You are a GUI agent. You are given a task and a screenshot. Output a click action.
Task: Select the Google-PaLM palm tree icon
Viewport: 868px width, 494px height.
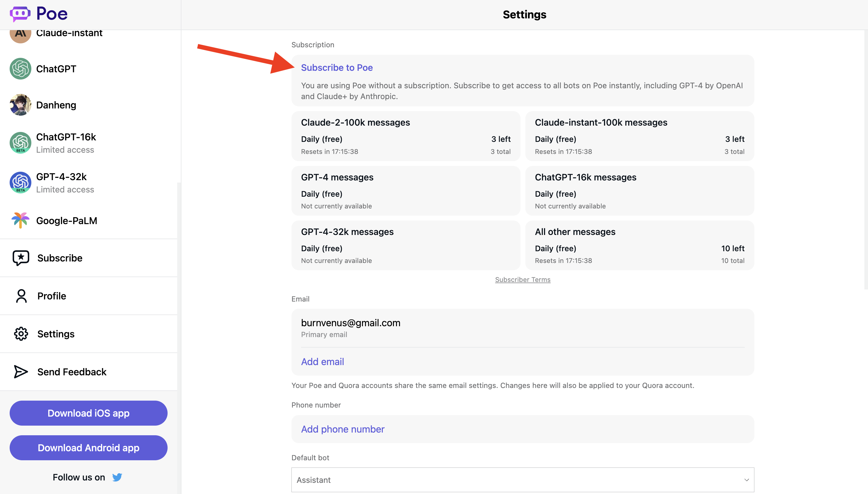(20, 220)
